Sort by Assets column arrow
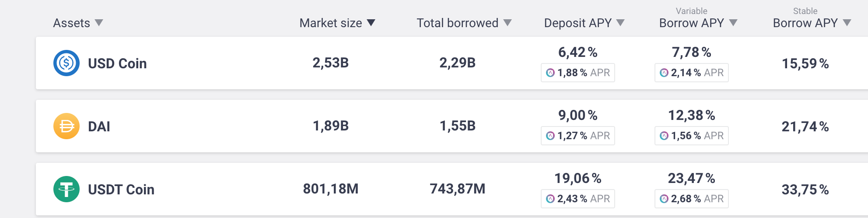 [x=99, y=23]
